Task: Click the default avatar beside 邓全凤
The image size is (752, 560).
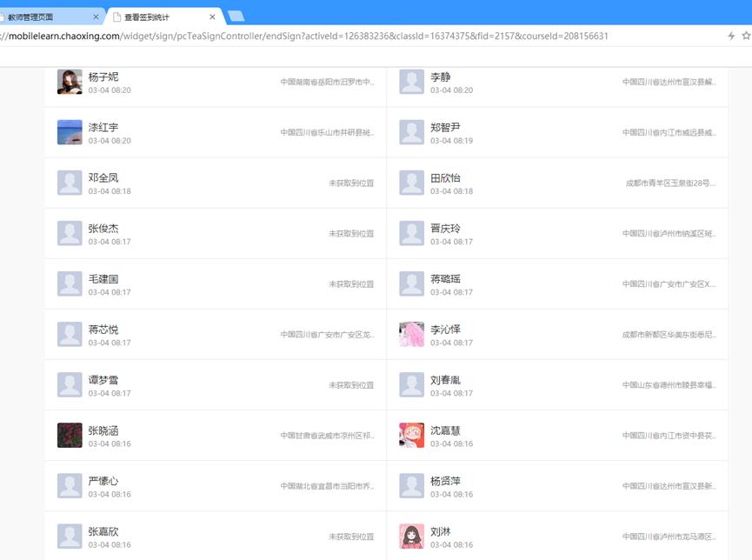Action: 70,183
